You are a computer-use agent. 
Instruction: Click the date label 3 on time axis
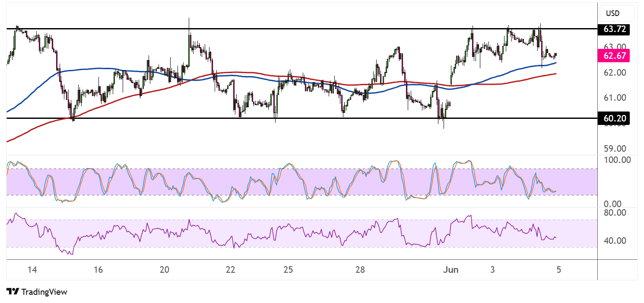pyautogui.click(x=493, y=270)
